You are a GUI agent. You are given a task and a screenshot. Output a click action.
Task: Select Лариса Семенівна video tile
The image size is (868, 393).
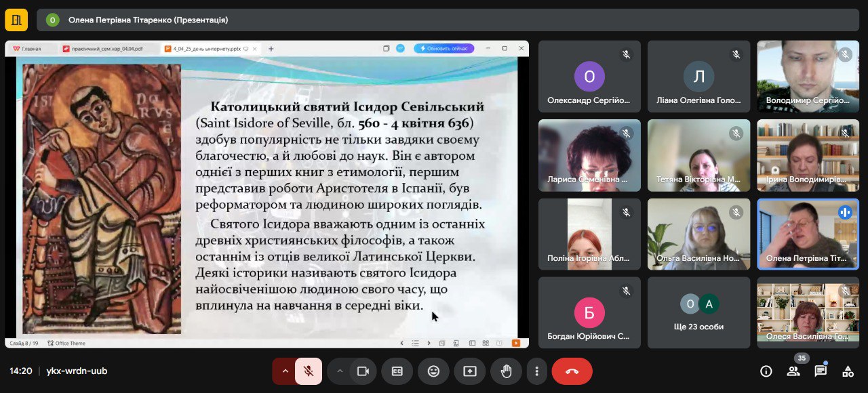pos(589,155)
